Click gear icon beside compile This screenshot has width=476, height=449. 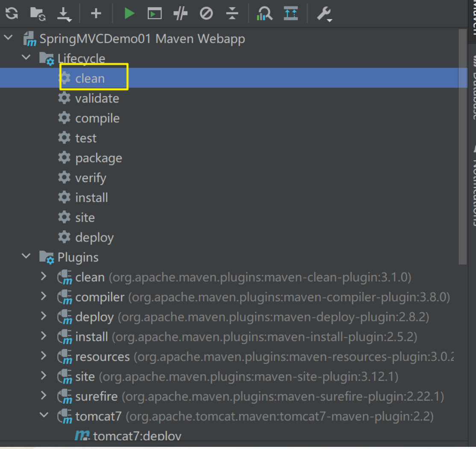64,118
